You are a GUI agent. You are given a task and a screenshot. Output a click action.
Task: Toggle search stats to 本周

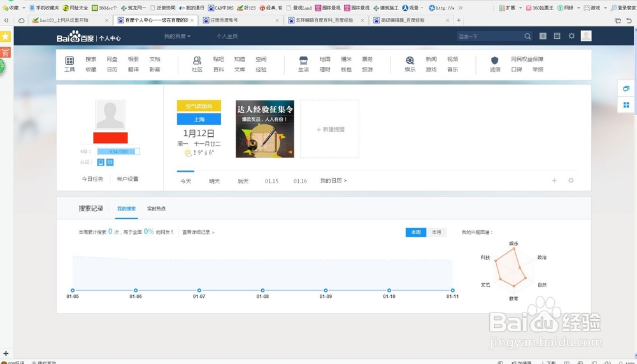pos(415,232)
